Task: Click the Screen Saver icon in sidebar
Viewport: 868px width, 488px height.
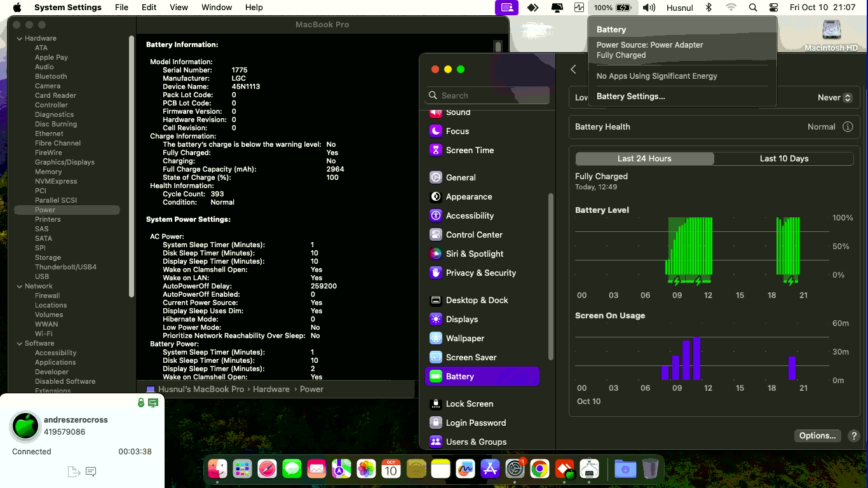Action: (435, 357)
